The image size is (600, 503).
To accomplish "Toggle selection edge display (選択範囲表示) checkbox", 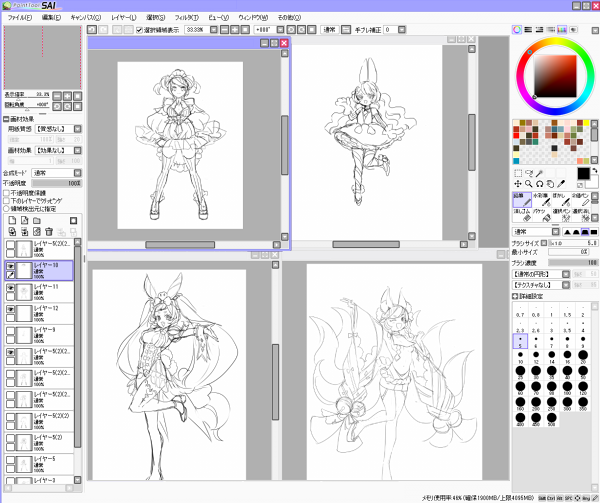I will [139, 30].
